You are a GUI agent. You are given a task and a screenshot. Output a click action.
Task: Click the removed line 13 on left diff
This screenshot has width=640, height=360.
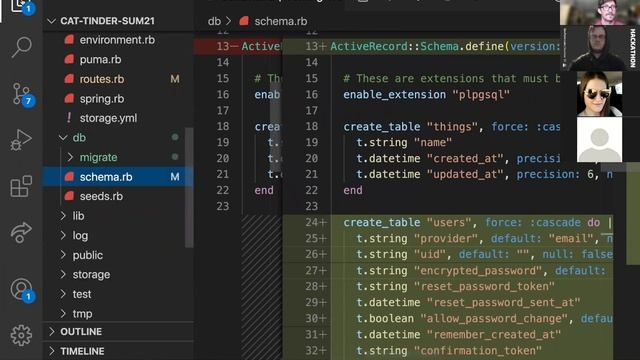(x=238, y=47)
